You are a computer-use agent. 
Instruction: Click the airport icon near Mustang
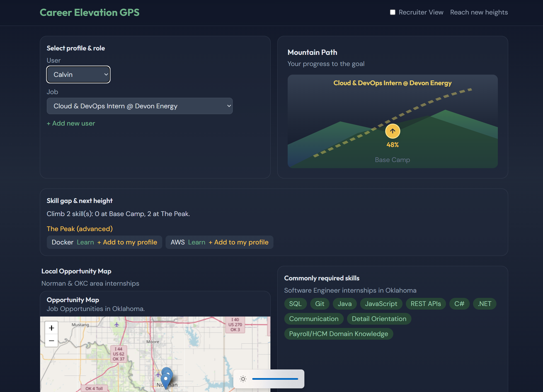coord(117,324)
